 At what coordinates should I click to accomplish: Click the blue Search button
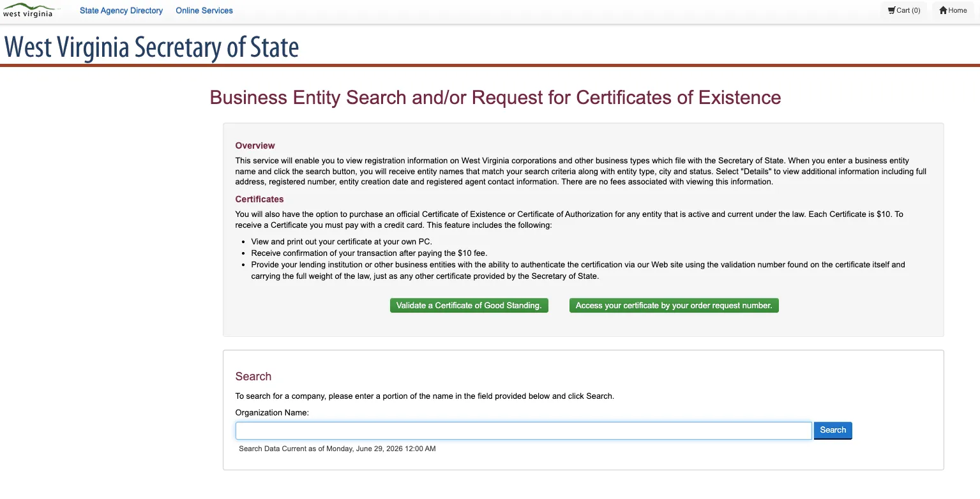point(833,431)
